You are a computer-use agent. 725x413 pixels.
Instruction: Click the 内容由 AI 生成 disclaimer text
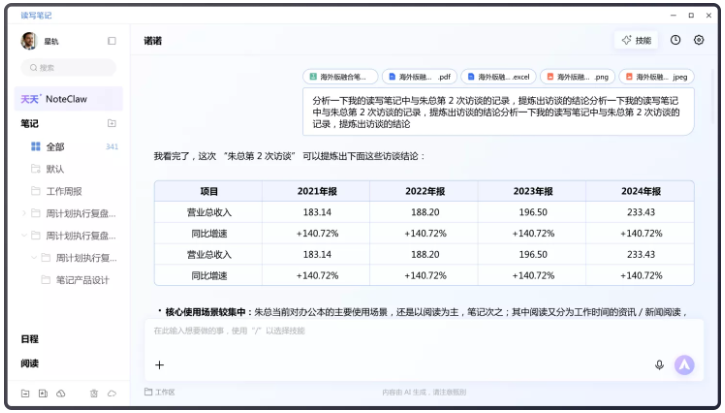[x=424, y=392]
